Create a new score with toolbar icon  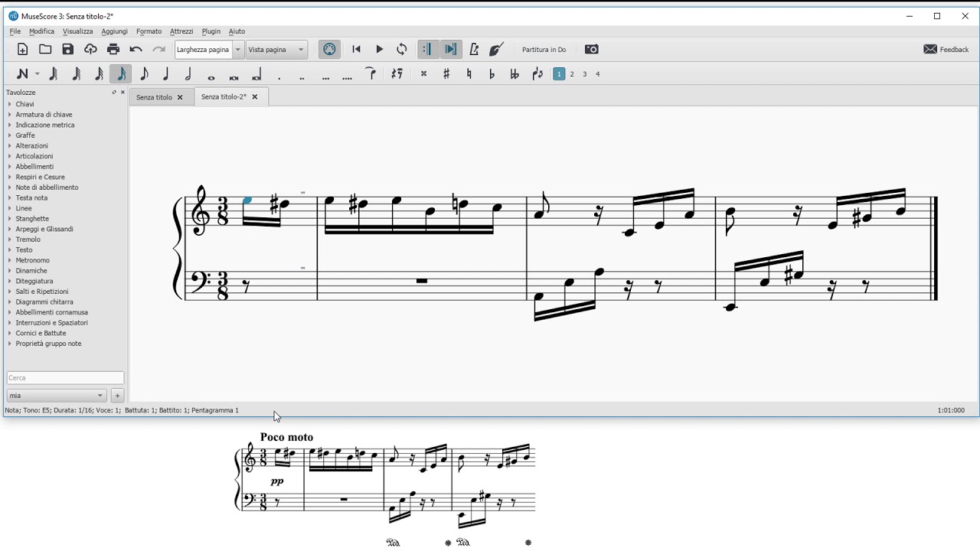click(22, 49)
